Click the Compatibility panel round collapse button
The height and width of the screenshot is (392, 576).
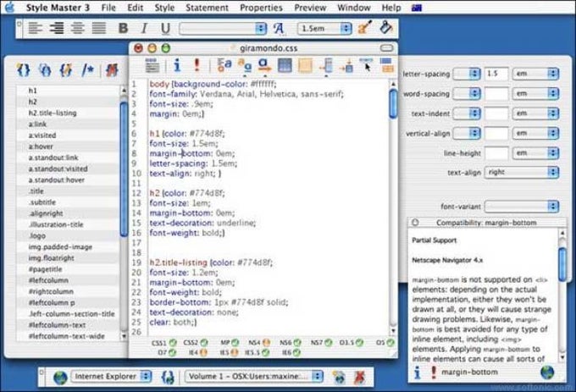[415, 223]
